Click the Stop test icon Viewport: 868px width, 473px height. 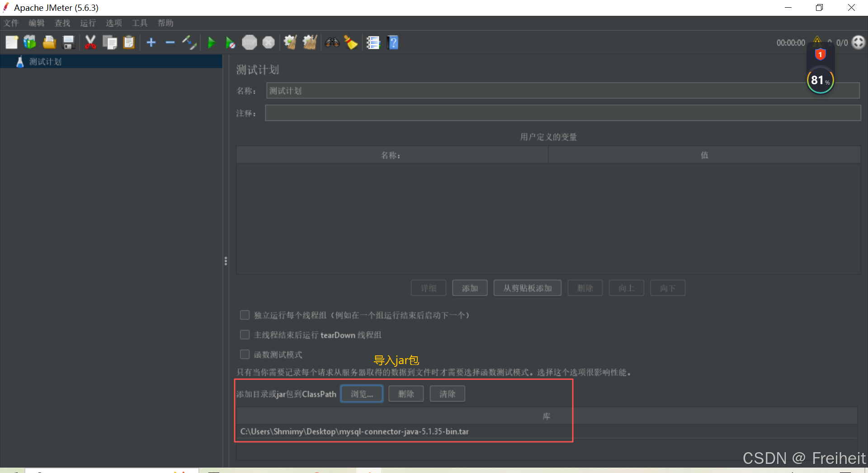coord(249,43)
